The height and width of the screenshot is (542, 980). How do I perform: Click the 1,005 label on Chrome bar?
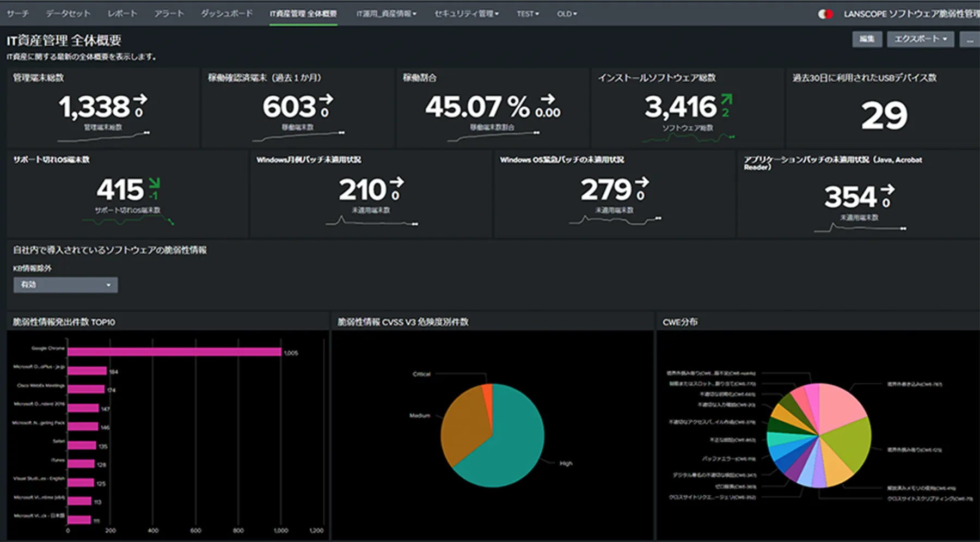tap(291, 353)
